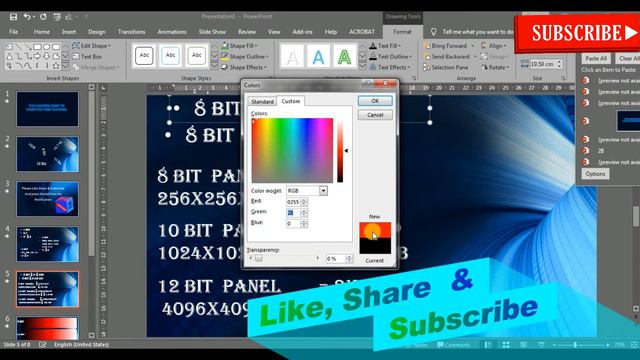Expand the Bring Forward dropdown arrow

click(x=473, y=46)
